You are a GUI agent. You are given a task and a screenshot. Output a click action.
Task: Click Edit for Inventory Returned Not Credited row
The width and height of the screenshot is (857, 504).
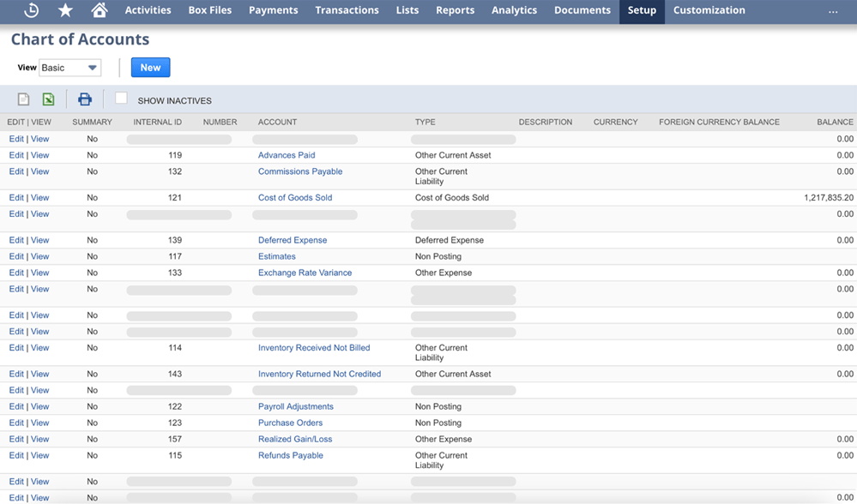(16, 374)
